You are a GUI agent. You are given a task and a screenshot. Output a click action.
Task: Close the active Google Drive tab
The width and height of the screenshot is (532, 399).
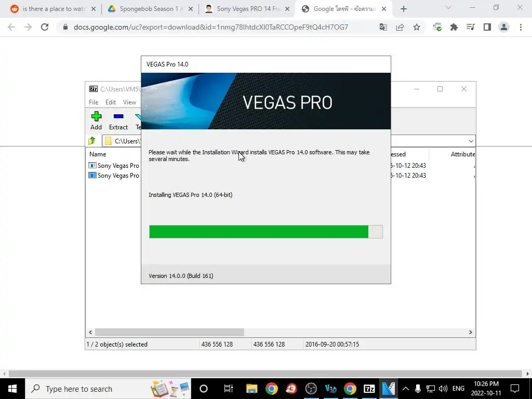[x=384, y=9]
